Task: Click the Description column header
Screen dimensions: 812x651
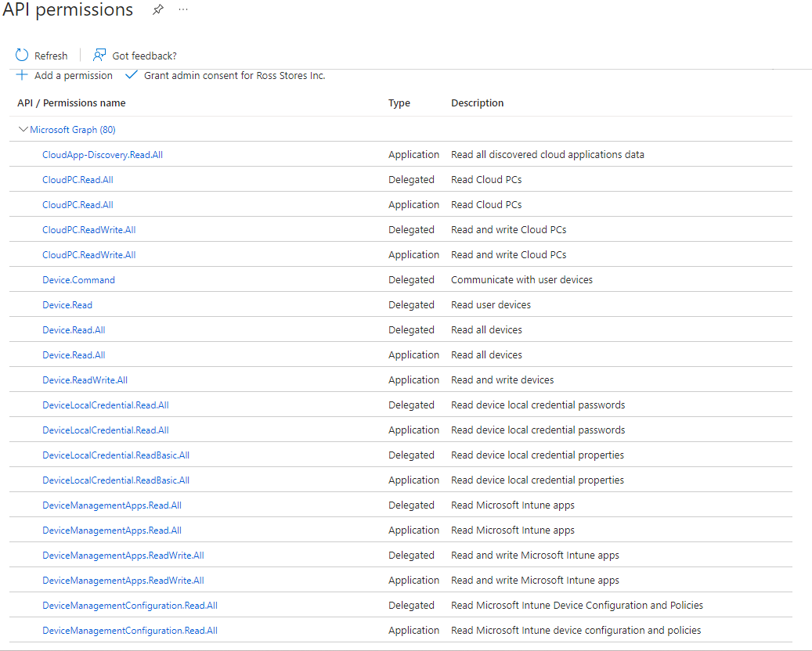Action: (478, 103)
